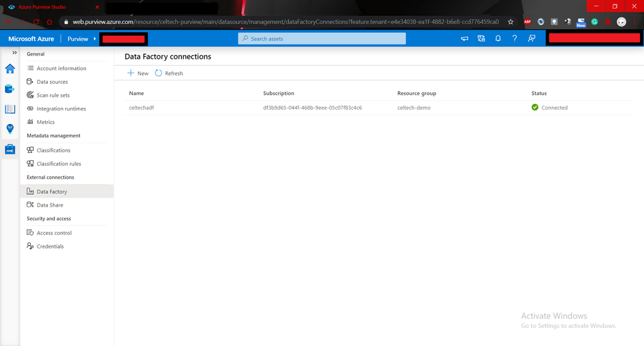Viewport: 644px width, 346px height.
Task: Expand the left navigation rail chevron
Action: 14,53
